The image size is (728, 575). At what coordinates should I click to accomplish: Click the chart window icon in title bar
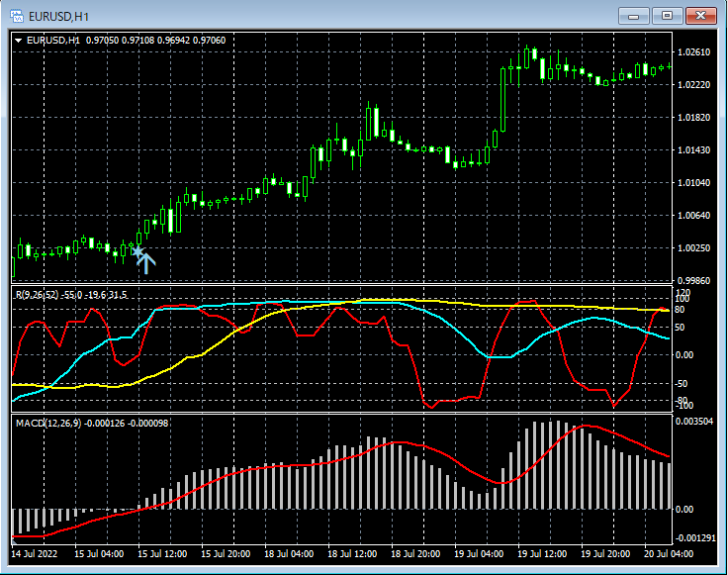coord(18,15)
